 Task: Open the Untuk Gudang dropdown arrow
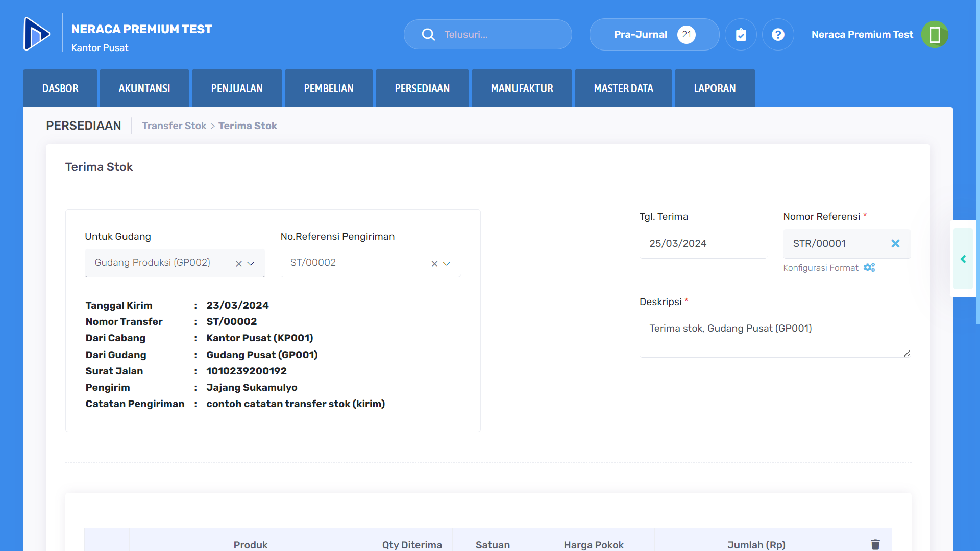pos(251,264)
